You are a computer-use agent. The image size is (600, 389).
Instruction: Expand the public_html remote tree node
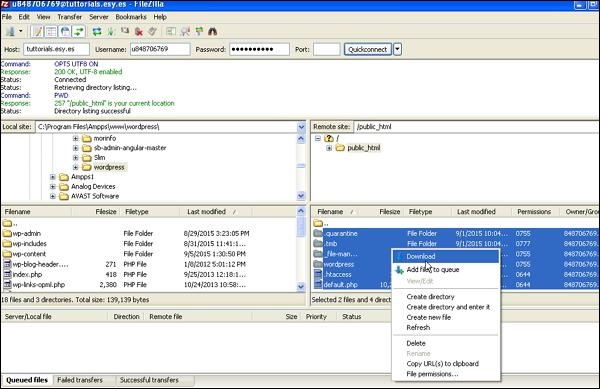329,148
